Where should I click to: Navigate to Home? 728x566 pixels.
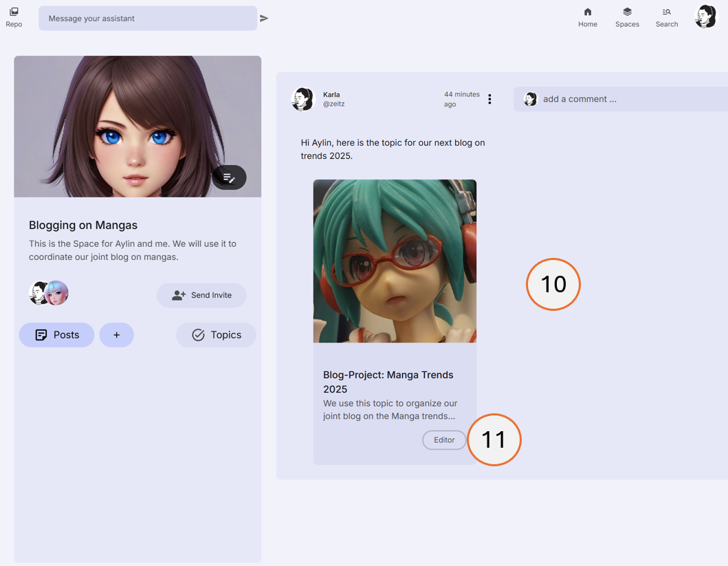pyautogui.click(x=588, y=17)
